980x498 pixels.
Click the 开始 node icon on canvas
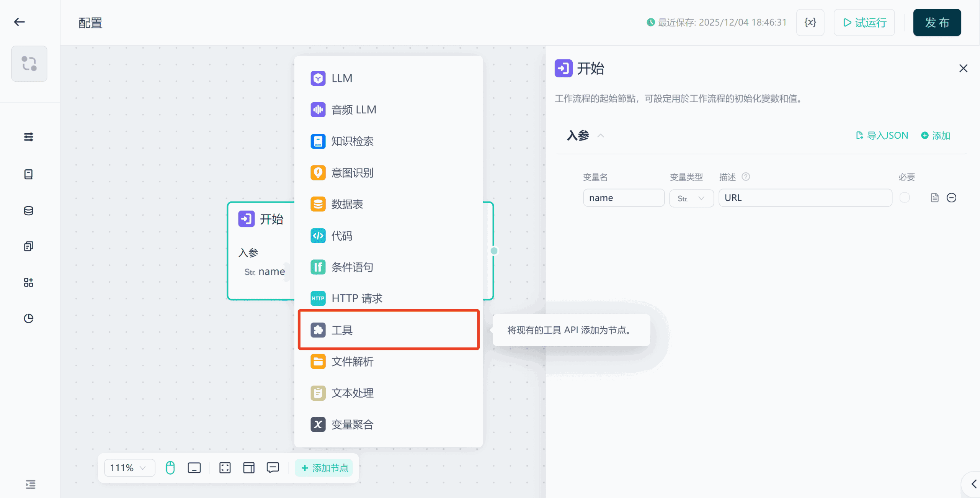246,219
